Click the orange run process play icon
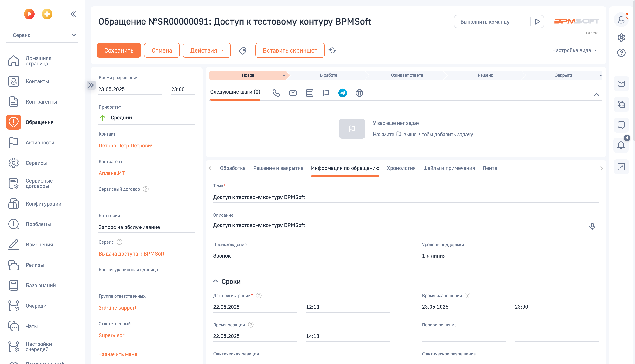 29,14
